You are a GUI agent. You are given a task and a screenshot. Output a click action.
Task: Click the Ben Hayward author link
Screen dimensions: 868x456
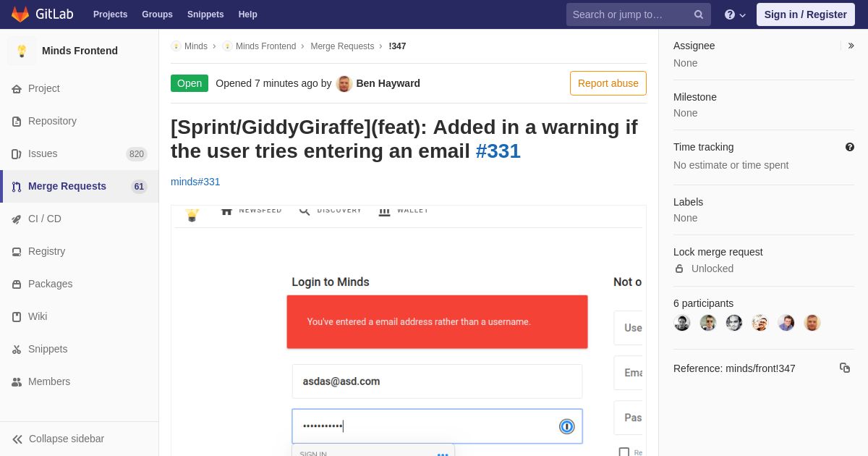(388, 83)
